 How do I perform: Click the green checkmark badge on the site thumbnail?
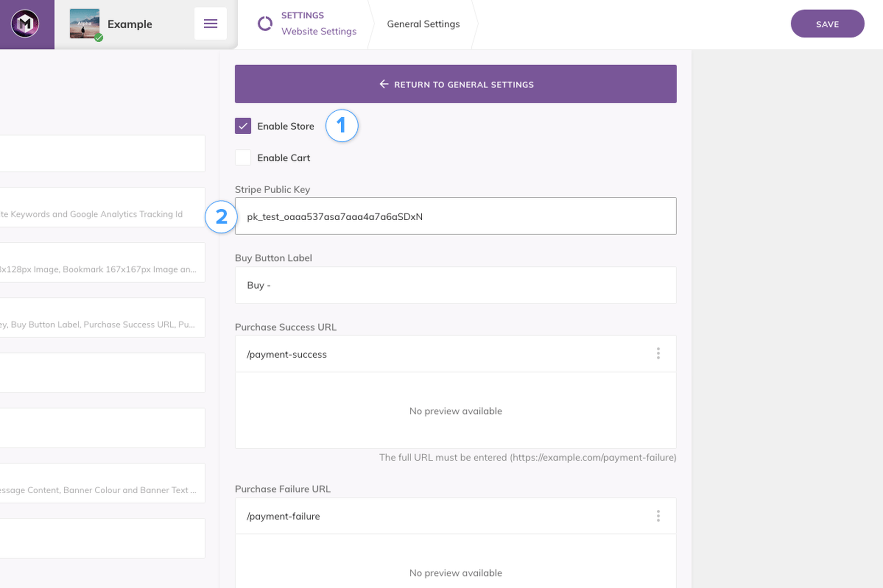click(x=98, y=38)
